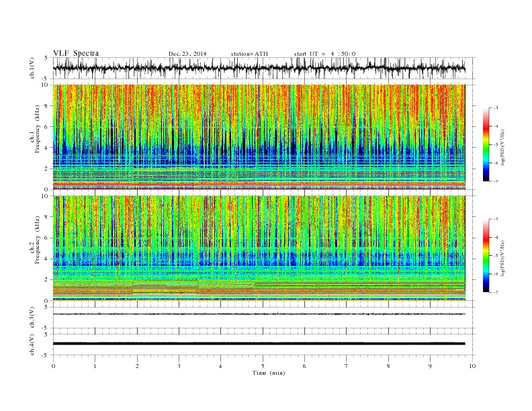
Task: Select the "start UT = 4:50:0" text
Action: 324,54
